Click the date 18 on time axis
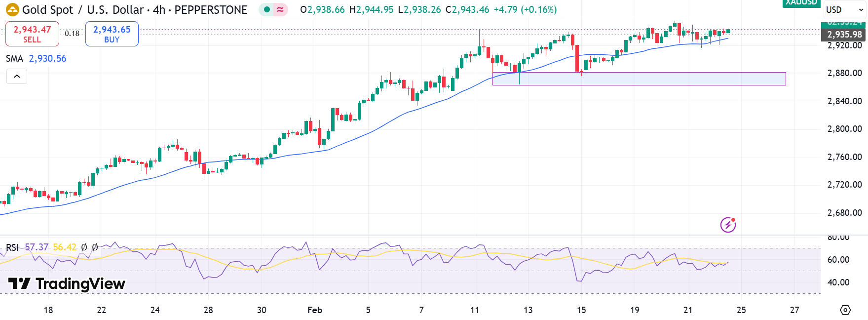 tap(48, 310)
